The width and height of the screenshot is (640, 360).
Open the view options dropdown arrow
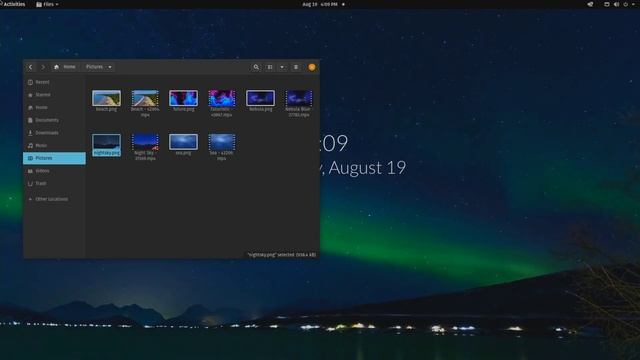tap(282, 67)
